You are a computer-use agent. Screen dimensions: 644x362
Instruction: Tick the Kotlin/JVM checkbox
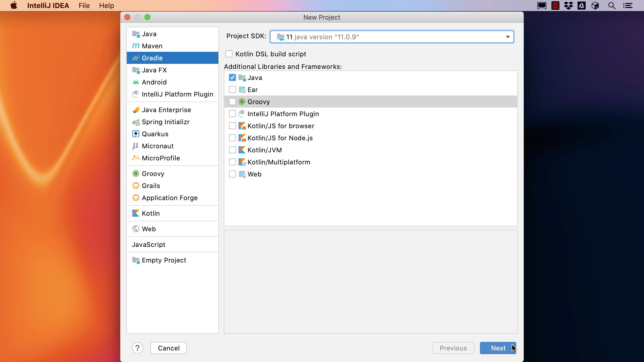pyautogui.click(x=232, y=150)
